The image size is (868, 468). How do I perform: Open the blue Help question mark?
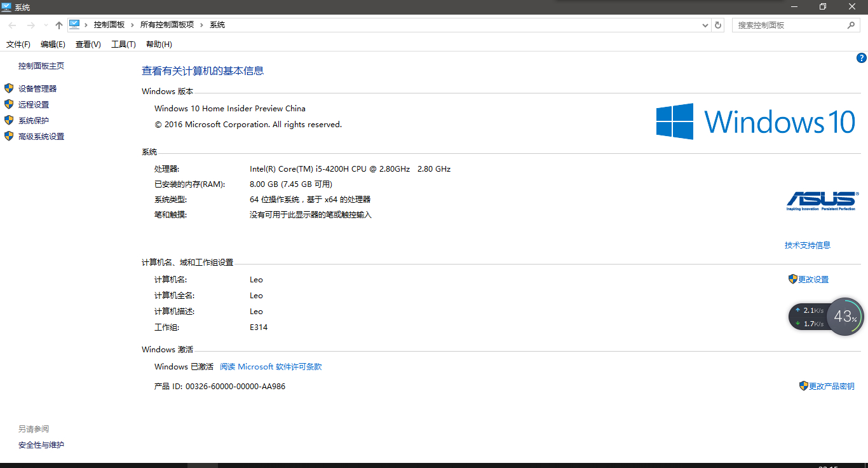pos(862,58)
